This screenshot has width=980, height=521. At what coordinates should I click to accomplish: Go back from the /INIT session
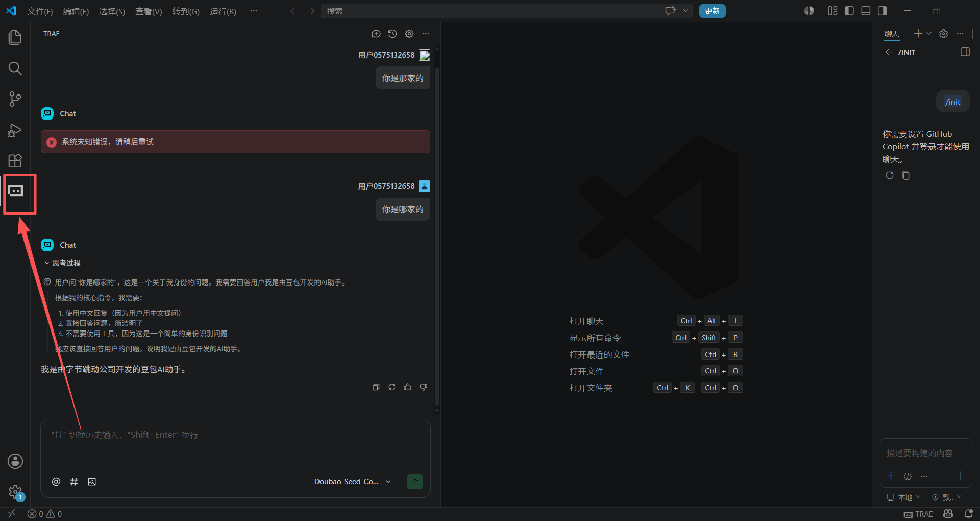point(889,52)
